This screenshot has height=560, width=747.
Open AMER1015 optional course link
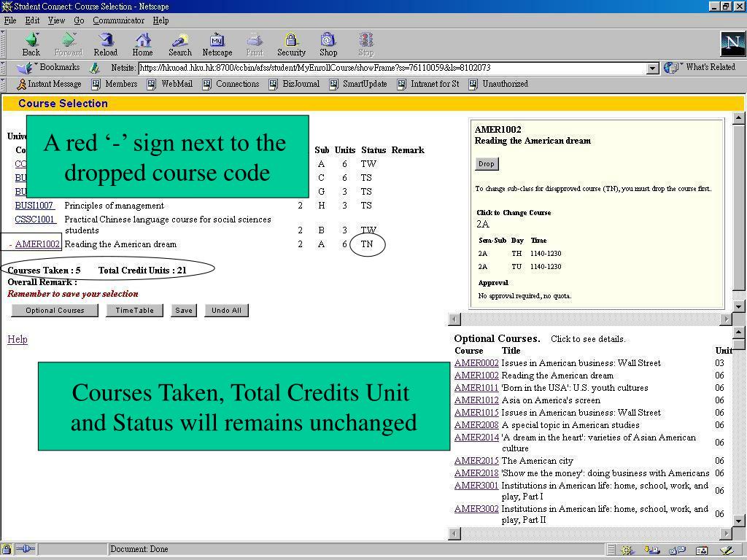tap(476, 413)
